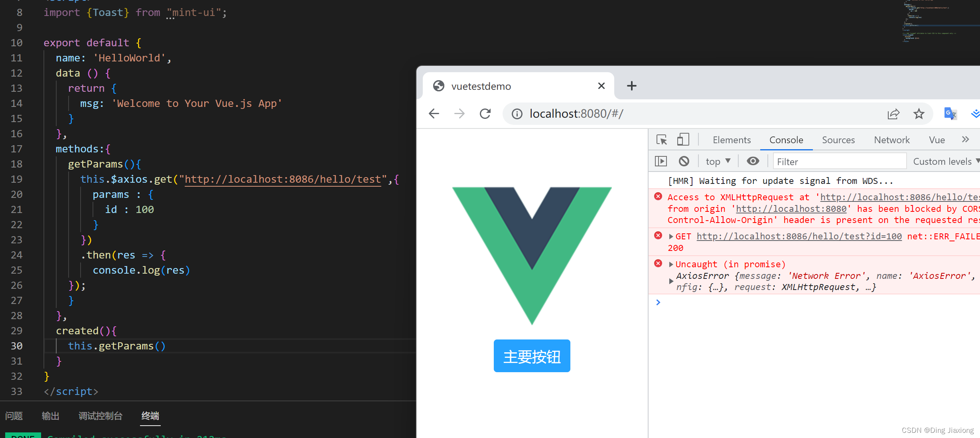Screen dimensions: 980x438
Task: Click the site information icon
Action: (x=517, y=114)
